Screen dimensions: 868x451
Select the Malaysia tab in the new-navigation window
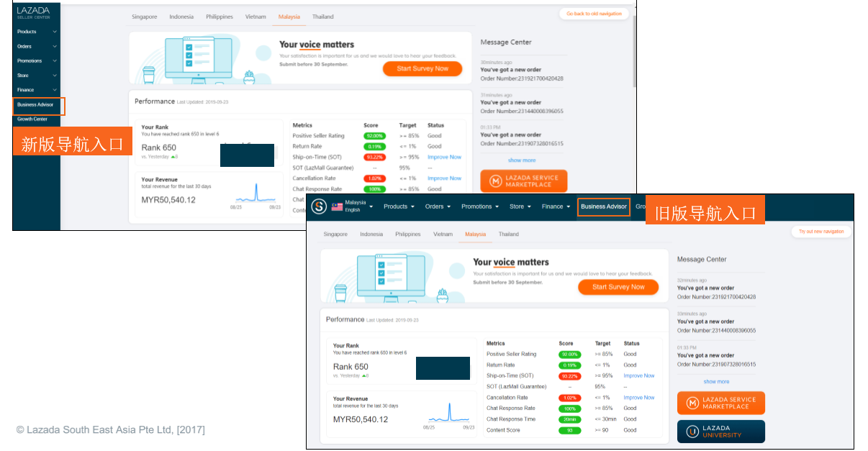point(289,17)
